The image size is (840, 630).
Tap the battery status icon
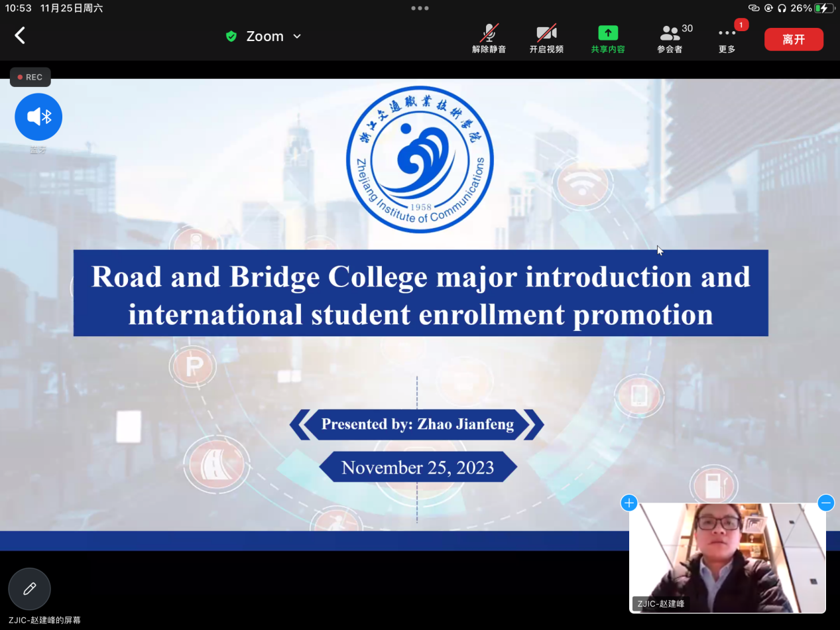pos(824,8)
